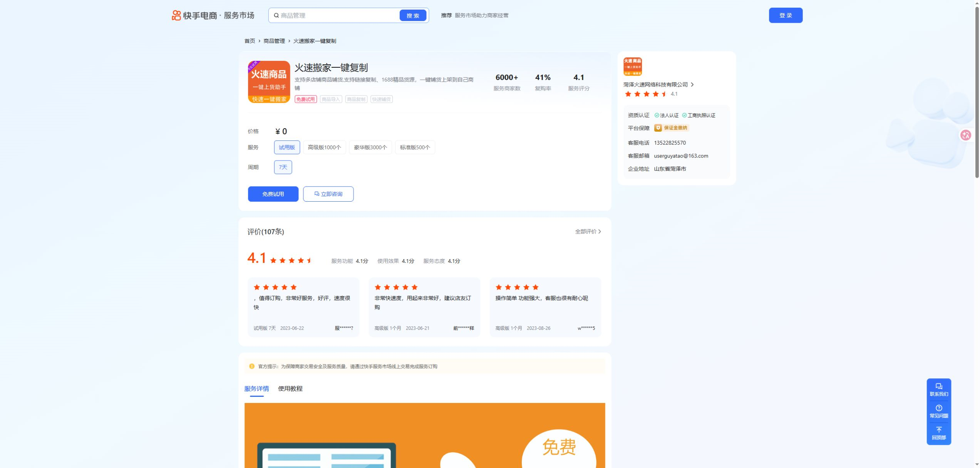The height and width of the screenshot is (468, 980).
Task: Expand 全部评价 to view all reviews
Action: click(x=588, y=232)
